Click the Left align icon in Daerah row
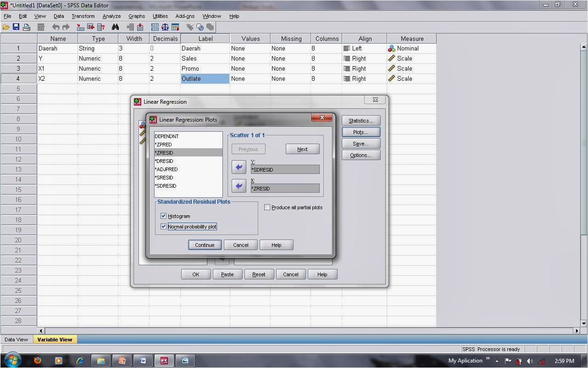The image size is (588, 368). [347, 48]
